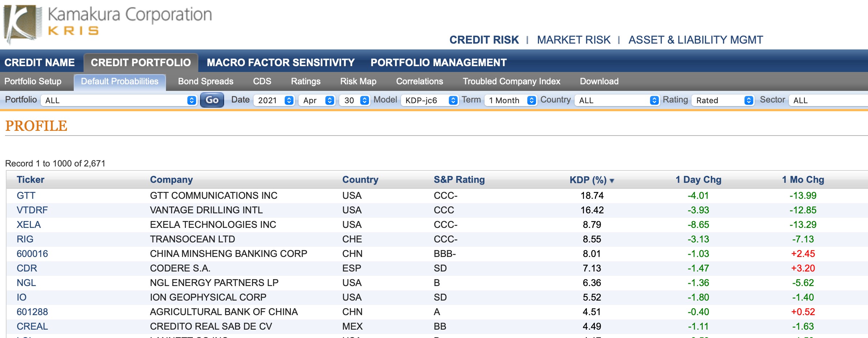This screenshot has width=868, height=338.
Task: Open the Sector ALL dropdown
Action: click(828, 100)
